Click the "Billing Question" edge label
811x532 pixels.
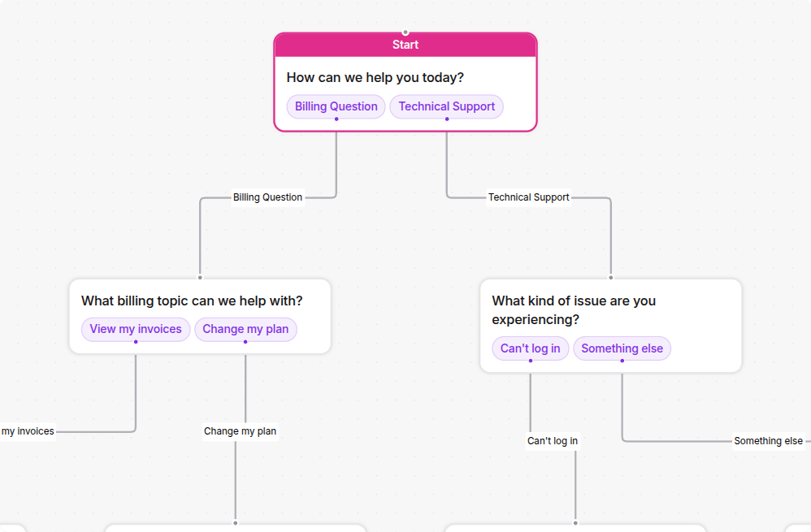click(267, 197)
